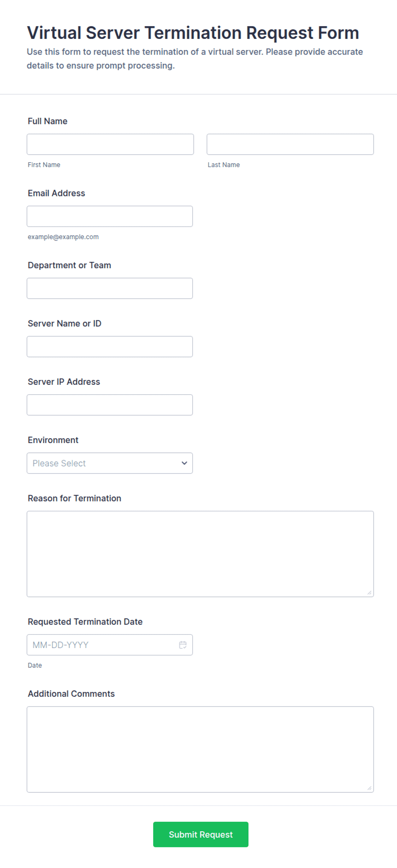Click resize handle of Additional Comments textarea

(x=369, y=788)
